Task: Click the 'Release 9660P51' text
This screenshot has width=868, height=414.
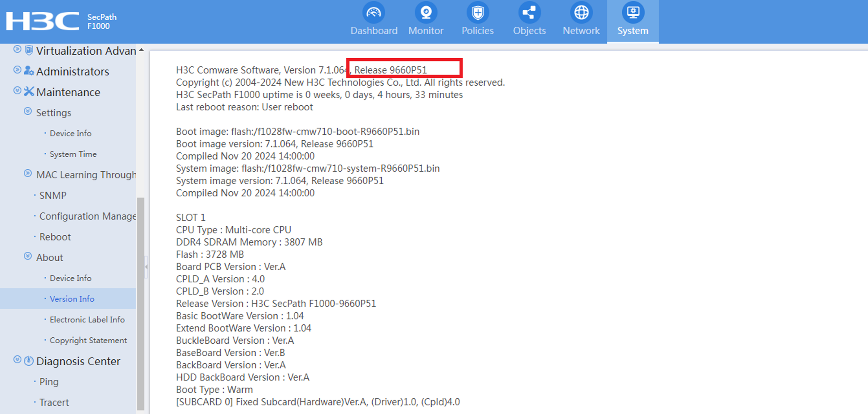Action: coord(390,70)
